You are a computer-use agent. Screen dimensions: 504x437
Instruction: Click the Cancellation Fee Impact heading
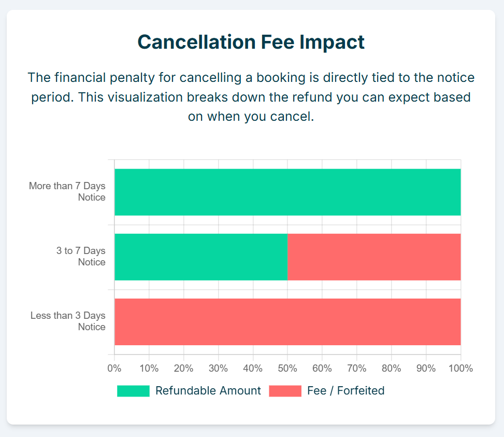(x=251, y=42)
